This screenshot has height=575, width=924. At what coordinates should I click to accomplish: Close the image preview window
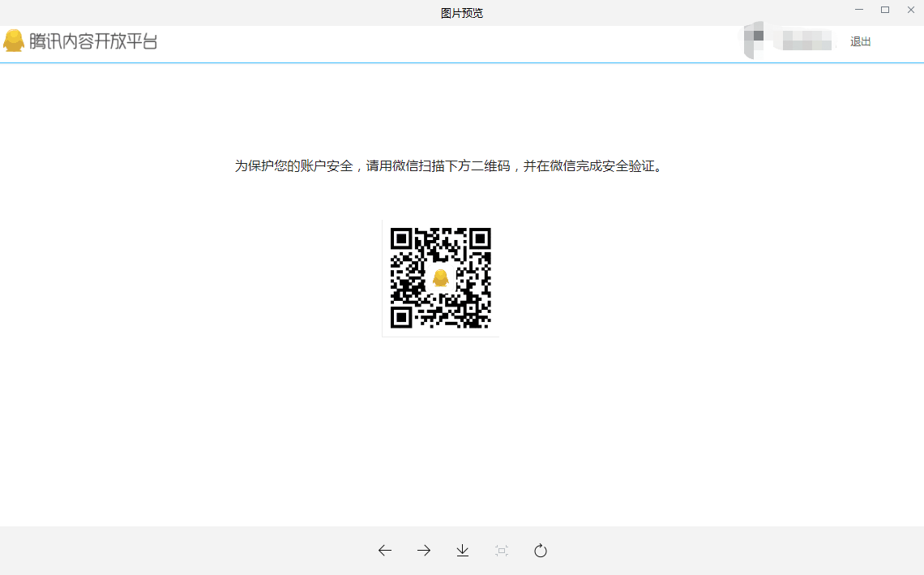[x=911, y=10]
